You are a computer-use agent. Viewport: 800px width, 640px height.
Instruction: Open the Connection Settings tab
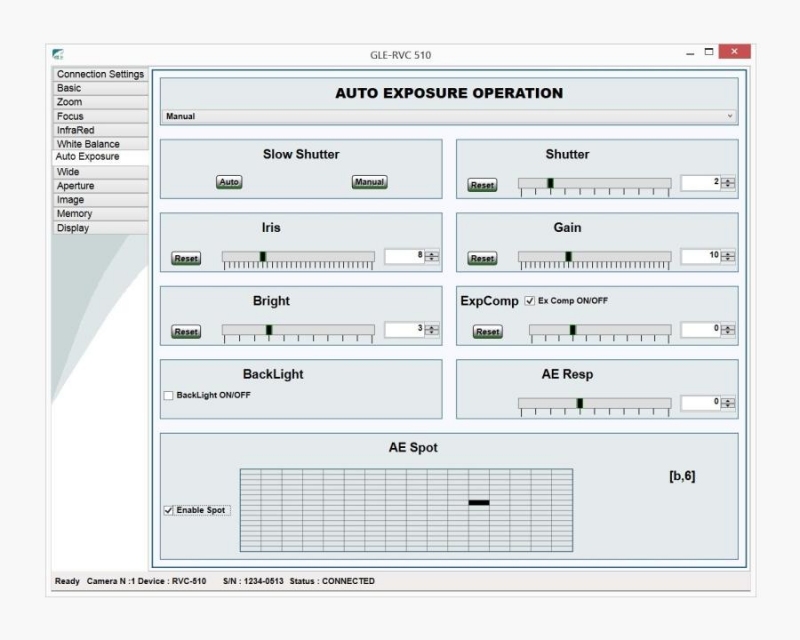100,74
